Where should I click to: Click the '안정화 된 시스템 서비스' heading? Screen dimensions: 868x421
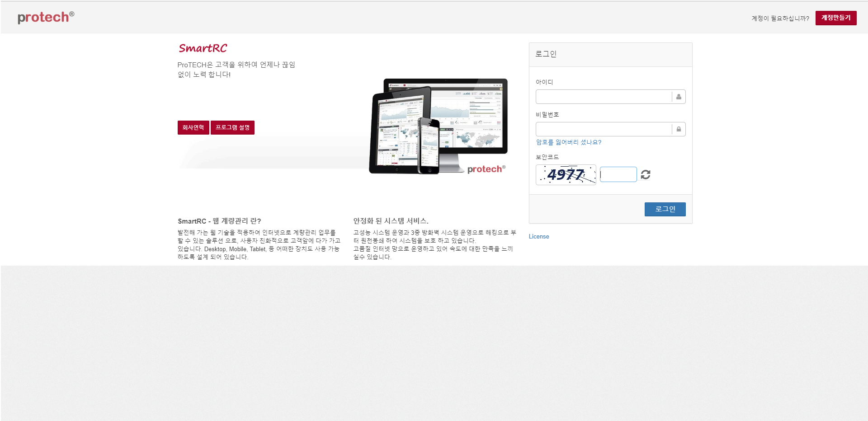[391, 221]
